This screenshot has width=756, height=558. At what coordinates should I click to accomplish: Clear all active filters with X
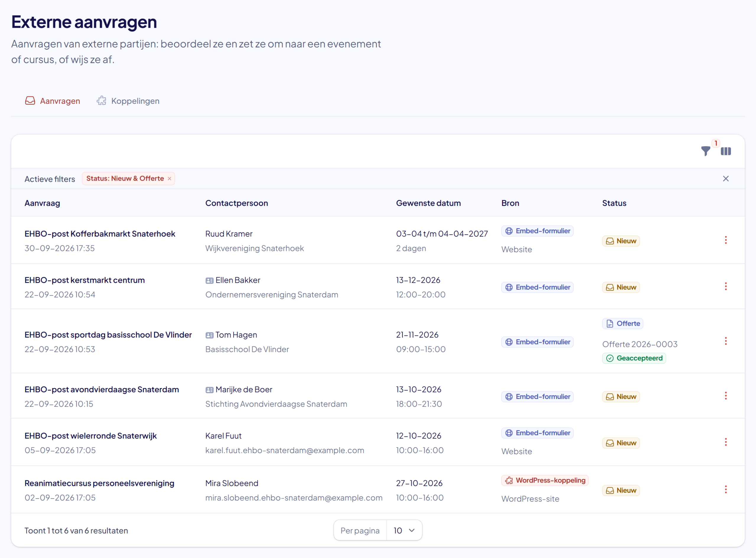[x=726, y=179]
